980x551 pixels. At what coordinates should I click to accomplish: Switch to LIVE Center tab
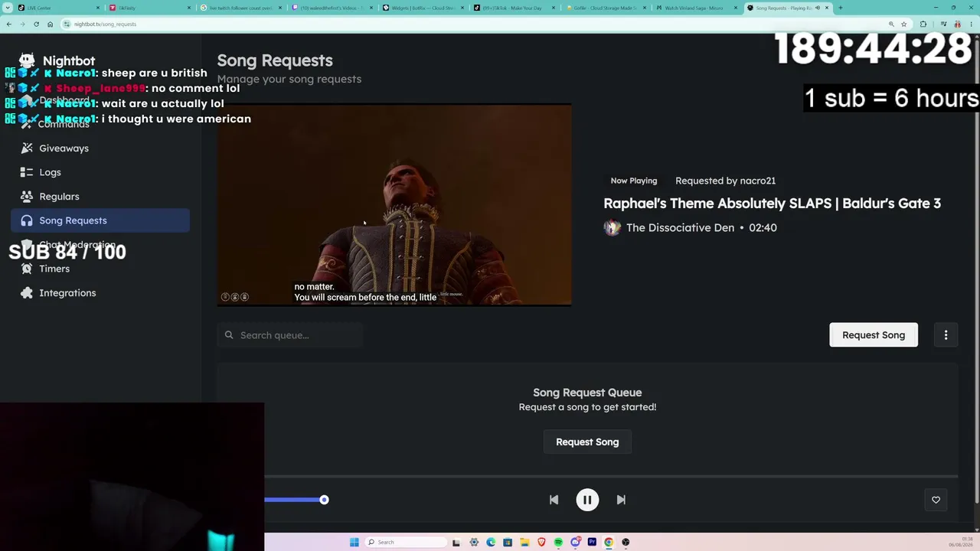[59, 8]
